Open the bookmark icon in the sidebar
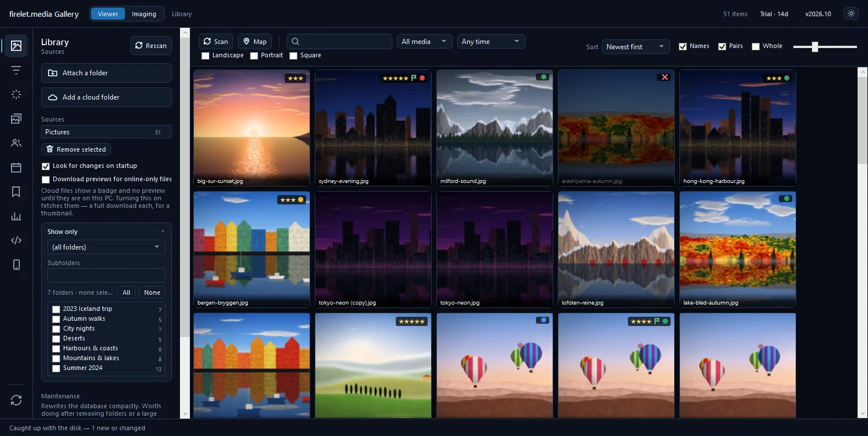Viewport: 868px width, 436px height. (16, 192)
